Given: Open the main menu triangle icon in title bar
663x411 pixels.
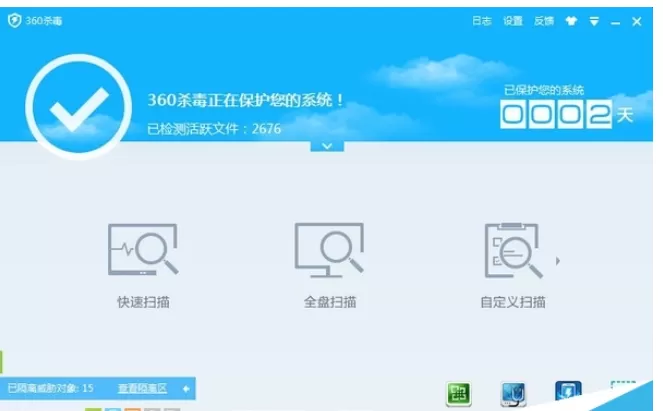Looking at the screenshot, I should 594,21.
